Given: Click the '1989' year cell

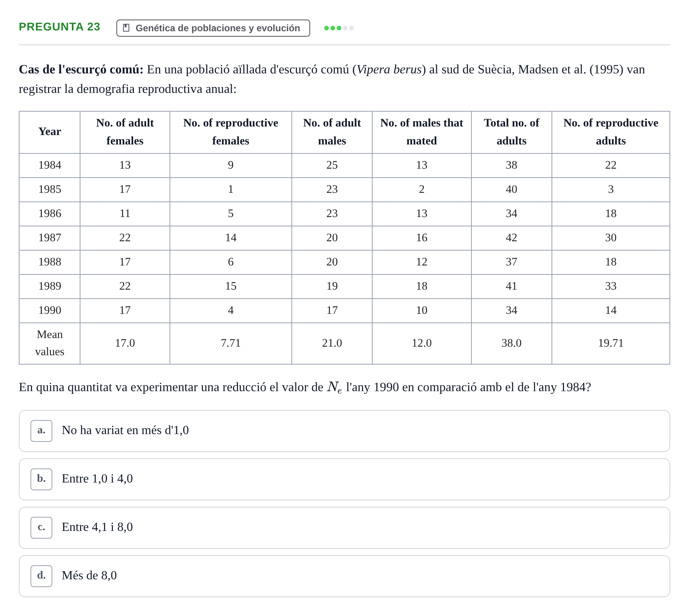Looking at the screenshot, I should pyautogui.click(x=50, y=286).
